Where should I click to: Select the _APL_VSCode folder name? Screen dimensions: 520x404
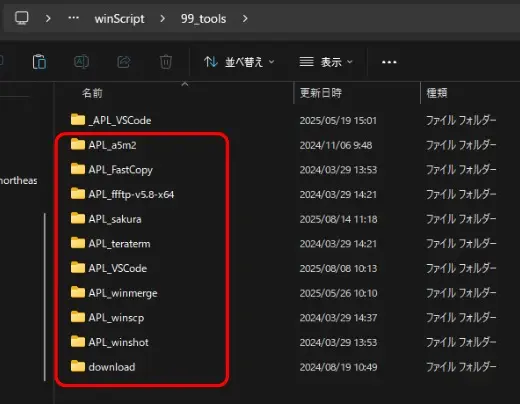click(x=120, y=120)
